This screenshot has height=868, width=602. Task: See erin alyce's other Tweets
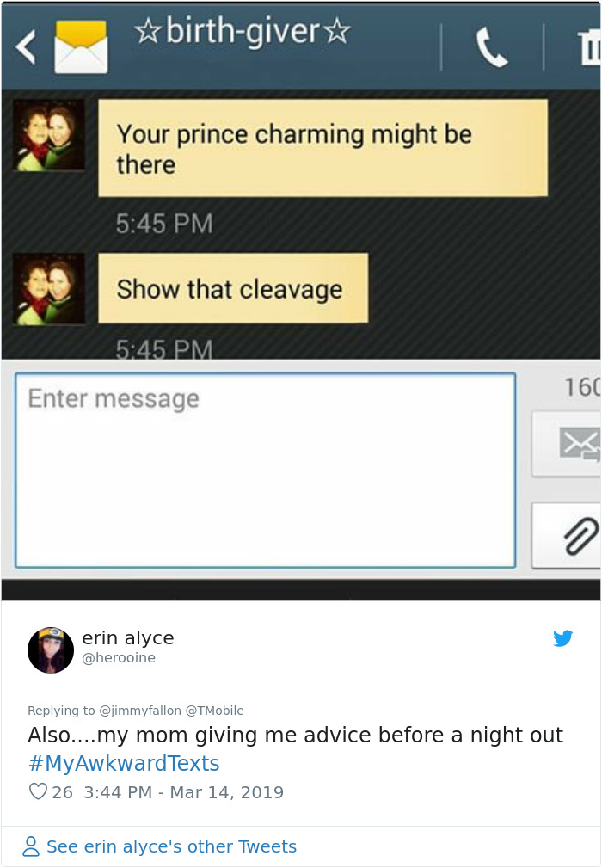point(171,846)
